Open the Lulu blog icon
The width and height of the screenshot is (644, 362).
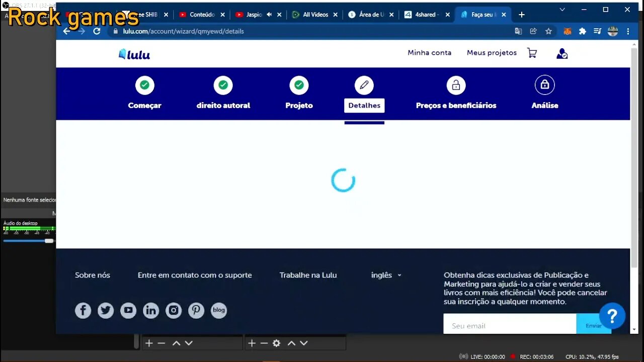(219, 310)
